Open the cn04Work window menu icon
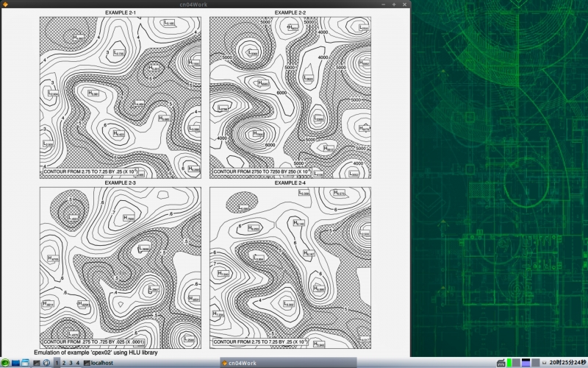Image resolution: width=588 pixels, height=368 pixels. click(5, 4)
